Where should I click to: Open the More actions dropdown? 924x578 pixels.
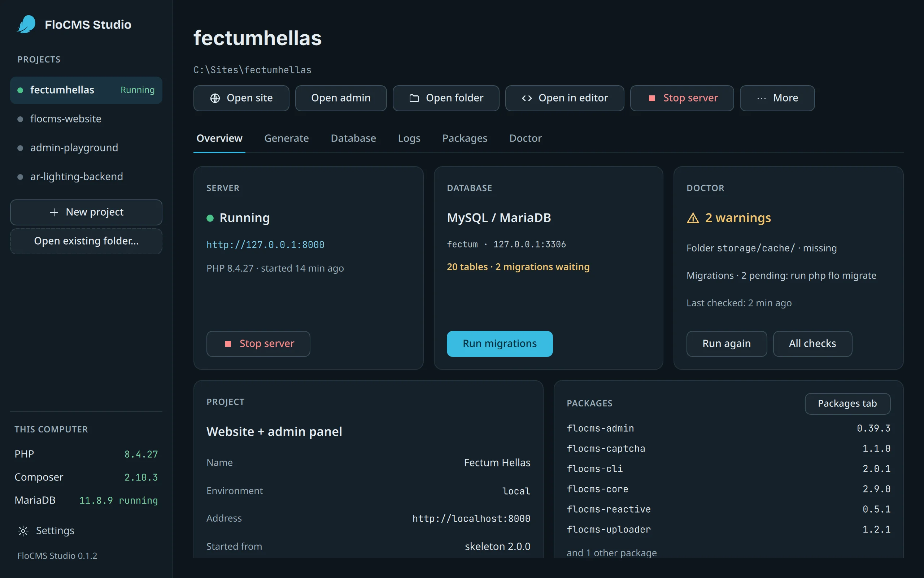point(777,98)
